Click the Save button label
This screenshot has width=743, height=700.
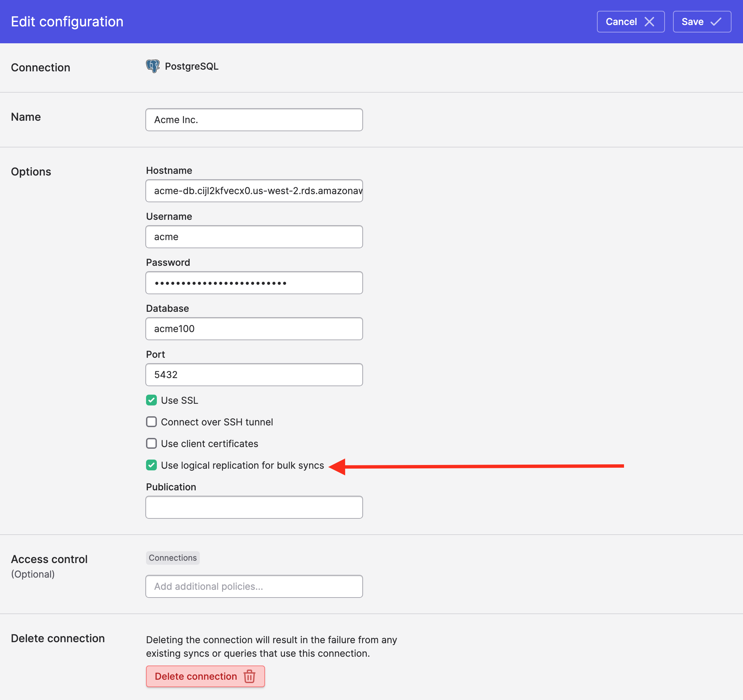click(692, 22)
